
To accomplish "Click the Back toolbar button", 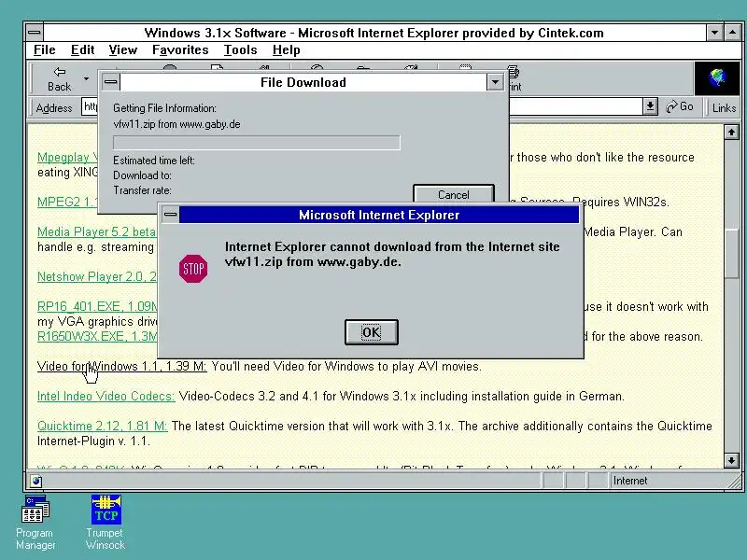I will coord(59,79).
